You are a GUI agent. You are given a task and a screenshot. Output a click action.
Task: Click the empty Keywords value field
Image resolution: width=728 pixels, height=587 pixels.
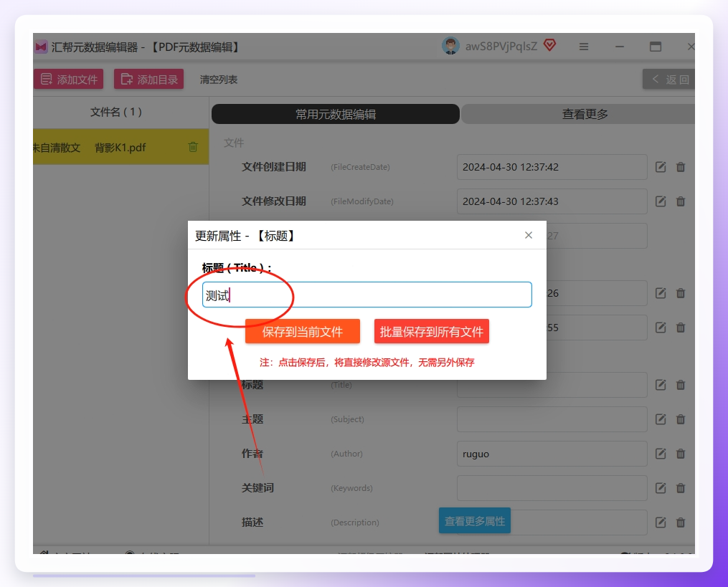tap(552, 488)
